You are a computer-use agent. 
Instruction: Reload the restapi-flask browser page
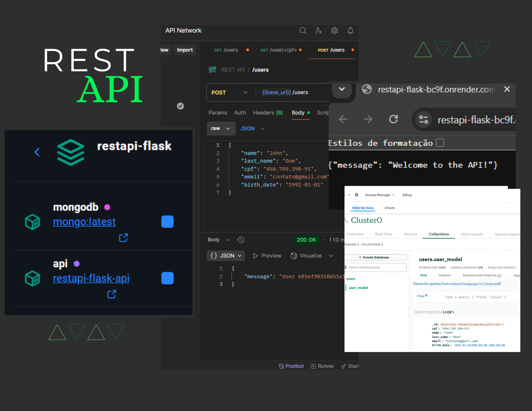tap(393, 119)
